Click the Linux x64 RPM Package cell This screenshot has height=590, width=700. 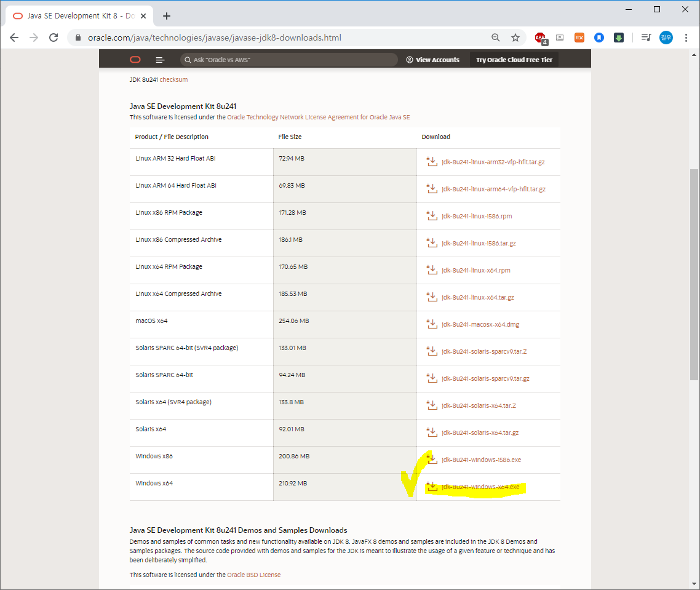[x=201, y=270]
